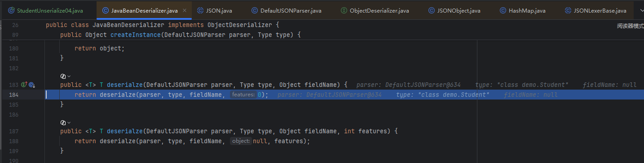Screen dimensions: 644x163
Task: Click debug value 'parser: DefaultJSONParser@634' on line 184
Action: (330, 95)
